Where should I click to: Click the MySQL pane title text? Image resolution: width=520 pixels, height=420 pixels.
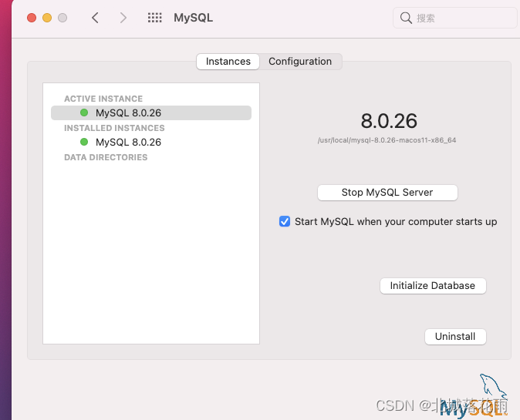(194, 18)
